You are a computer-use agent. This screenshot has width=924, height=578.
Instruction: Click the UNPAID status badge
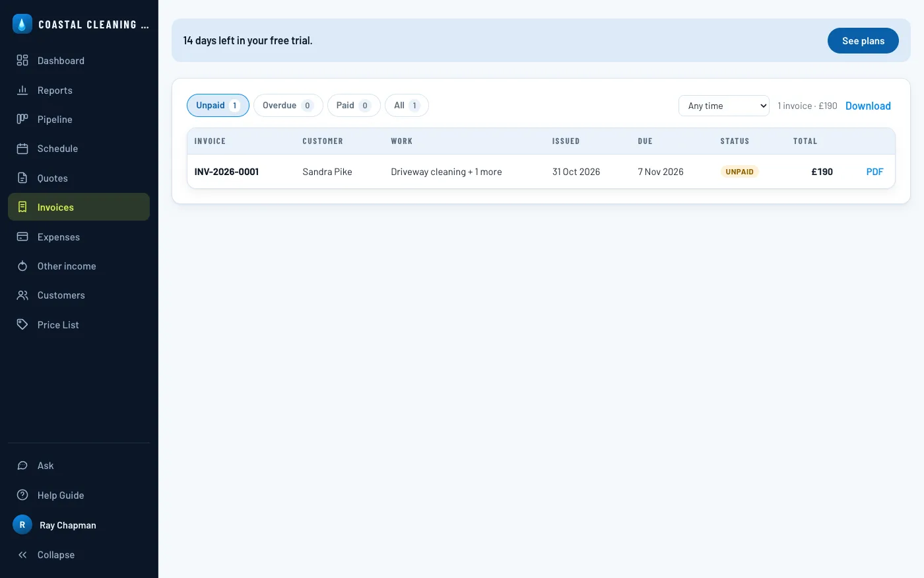point(739,172)
